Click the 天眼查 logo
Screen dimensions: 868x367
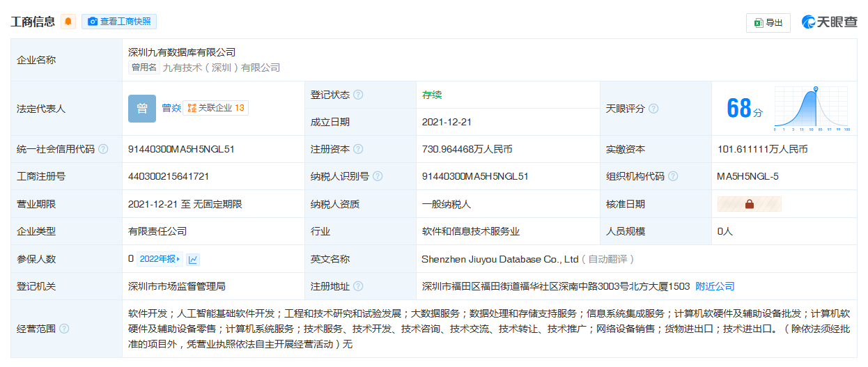coord(830,22)
